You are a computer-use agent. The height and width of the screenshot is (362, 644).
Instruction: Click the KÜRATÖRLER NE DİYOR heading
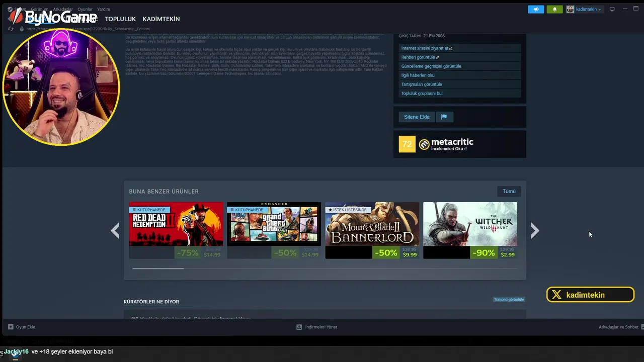[x=151, y=302]
